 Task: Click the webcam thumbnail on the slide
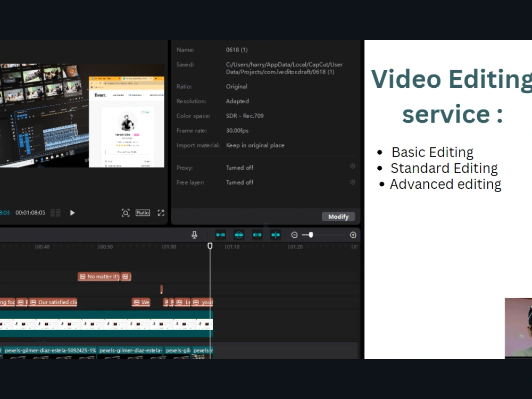518,327
